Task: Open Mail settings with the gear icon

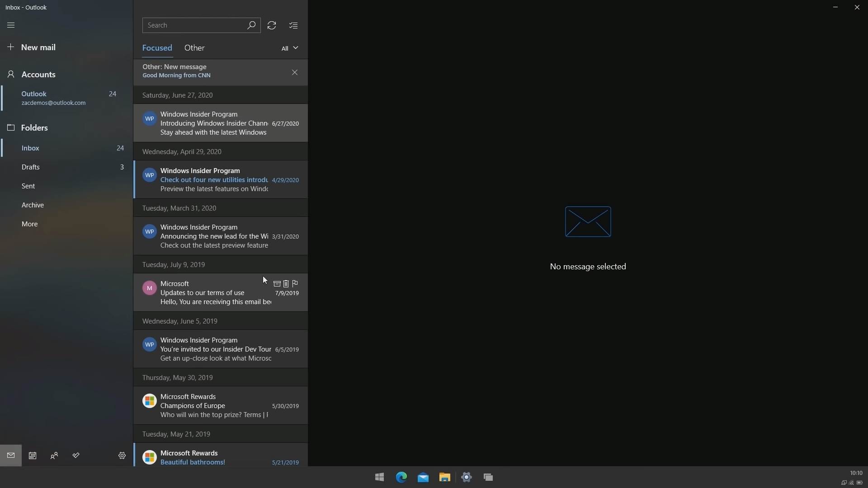Action: click(121, 455)
